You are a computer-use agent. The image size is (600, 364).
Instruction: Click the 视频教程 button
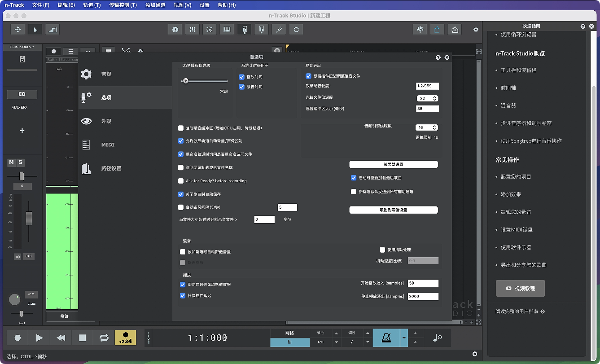coord(520,289)
